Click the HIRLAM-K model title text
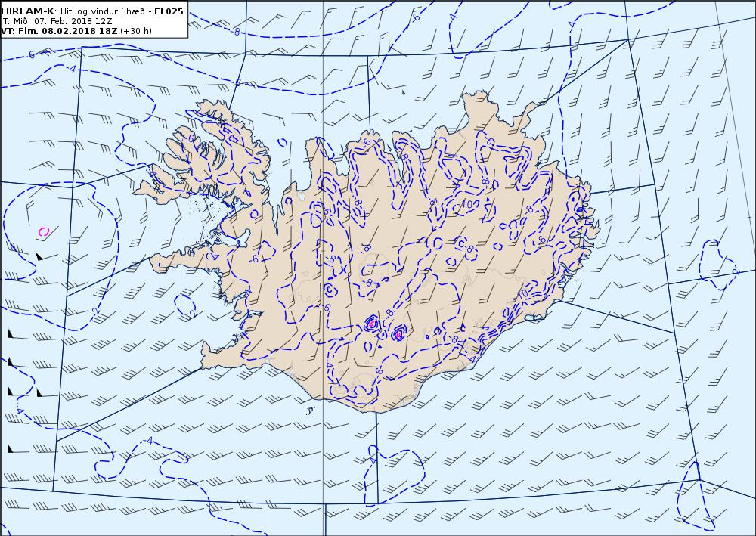 (28, 11)
